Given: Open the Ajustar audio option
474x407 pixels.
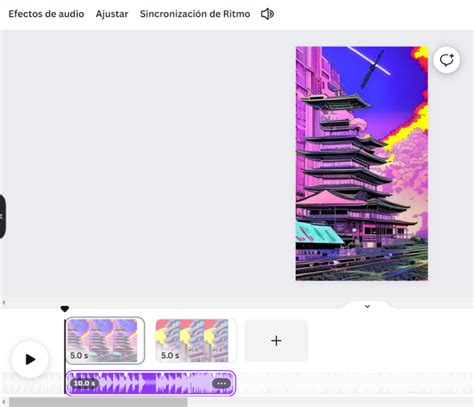Looking at the screenshot, I should (x=112, y=14).
